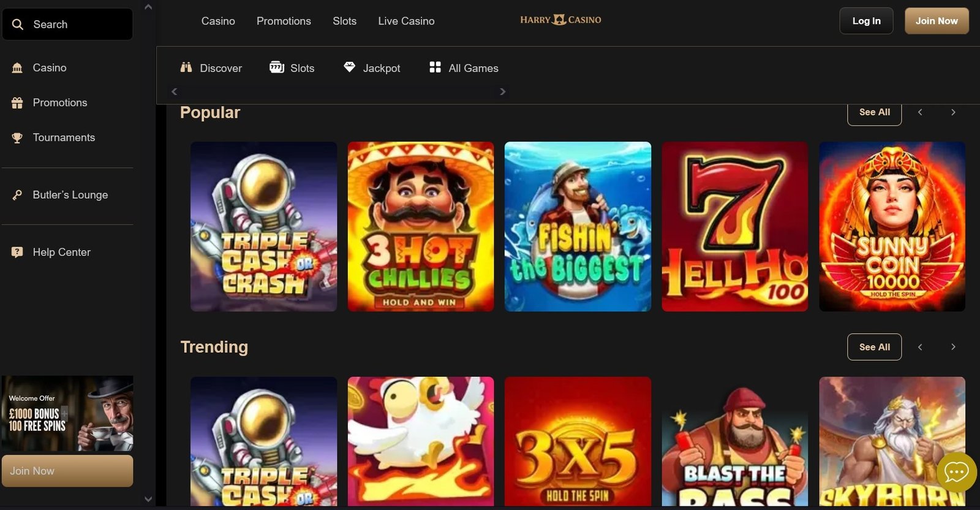Open the Harry Casino logo home link
980x510 pixels.
tap(560, 20)
